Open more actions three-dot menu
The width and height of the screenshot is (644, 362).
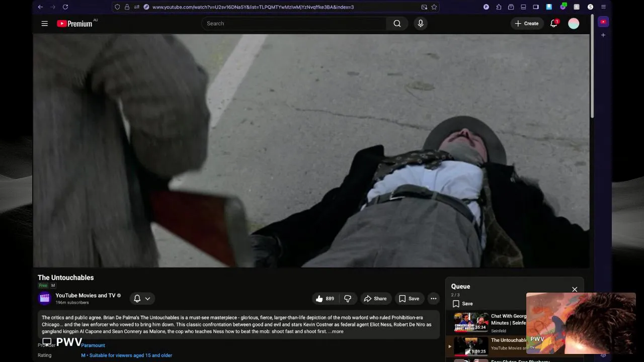[x=433, y=299]
